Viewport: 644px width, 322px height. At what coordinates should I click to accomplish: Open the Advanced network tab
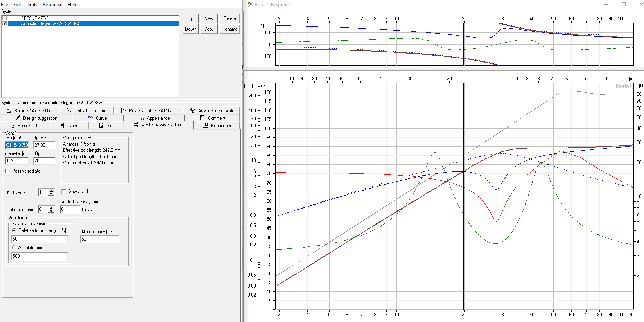(212, 111)
